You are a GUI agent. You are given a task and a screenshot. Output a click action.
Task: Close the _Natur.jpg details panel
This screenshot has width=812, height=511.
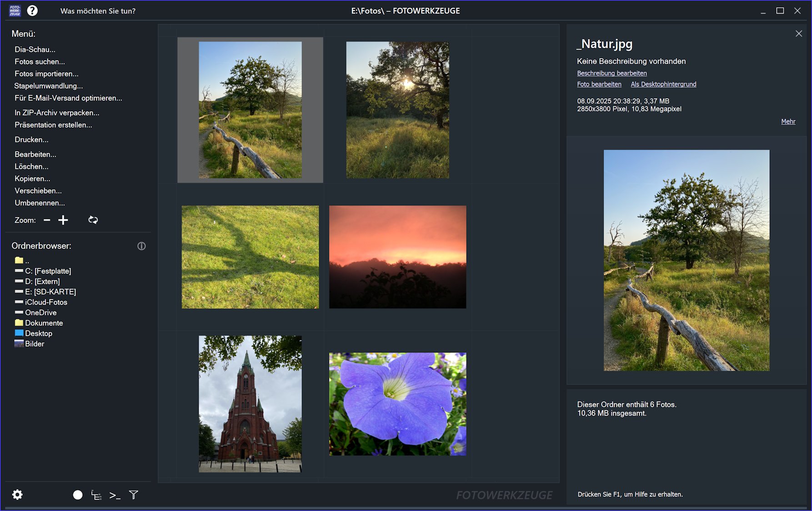tap(799, 33)
